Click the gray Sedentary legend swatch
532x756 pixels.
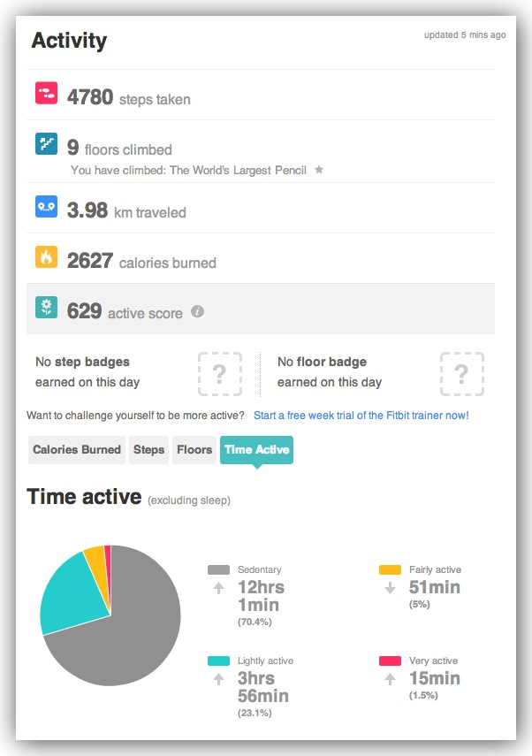(218, 570)
